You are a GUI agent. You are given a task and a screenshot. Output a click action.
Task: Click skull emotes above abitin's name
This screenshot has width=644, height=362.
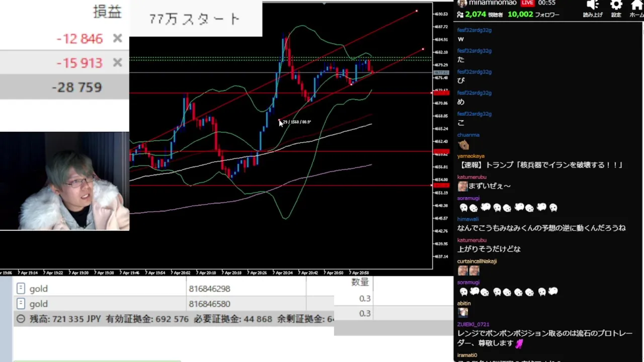pyautogui.click(x=508, y=292)
